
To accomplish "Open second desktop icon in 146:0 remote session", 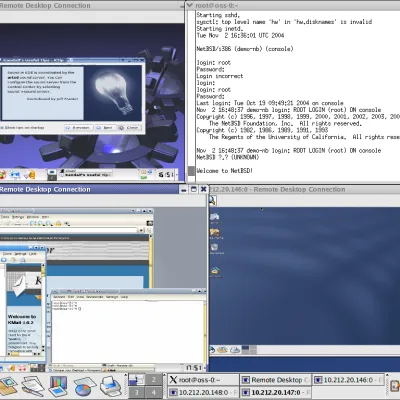I will point(215,233).
